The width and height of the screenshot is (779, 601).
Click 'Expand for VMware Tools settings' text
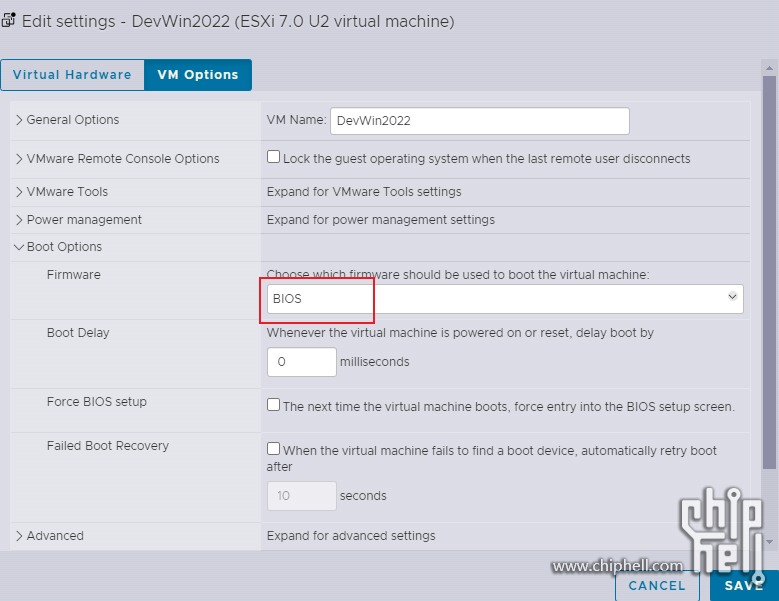click(x=364, y=192)
